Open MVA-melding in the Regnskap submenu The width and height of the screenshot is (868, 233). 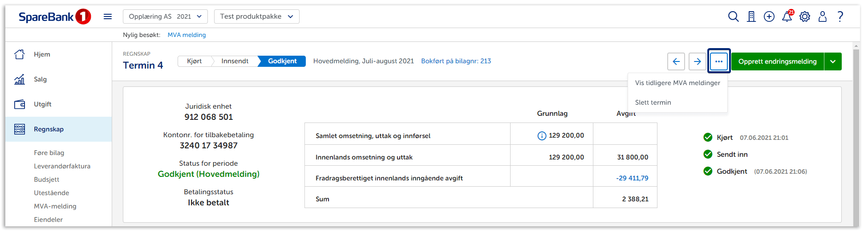[x=55, y=206]
